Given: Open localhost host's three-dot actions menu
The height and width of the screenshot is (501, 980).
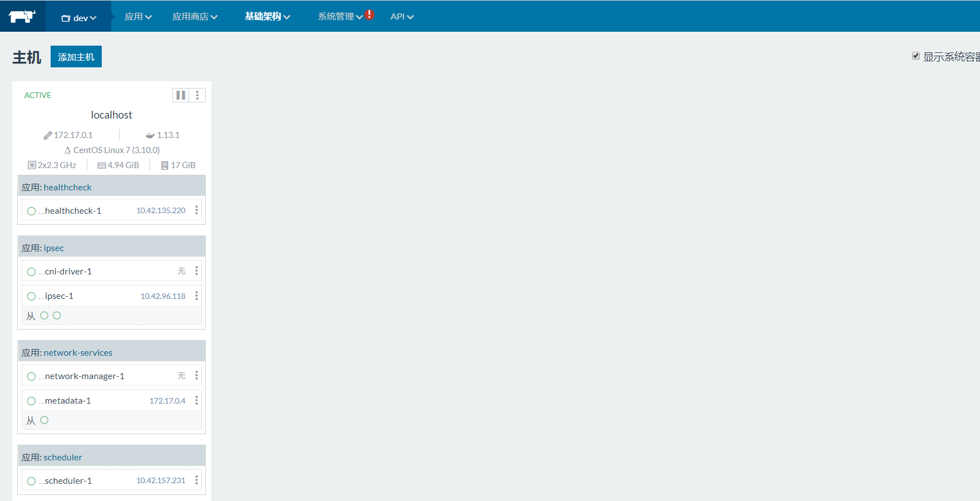Looking at the screenshot, I should click(x=197, y=95).
